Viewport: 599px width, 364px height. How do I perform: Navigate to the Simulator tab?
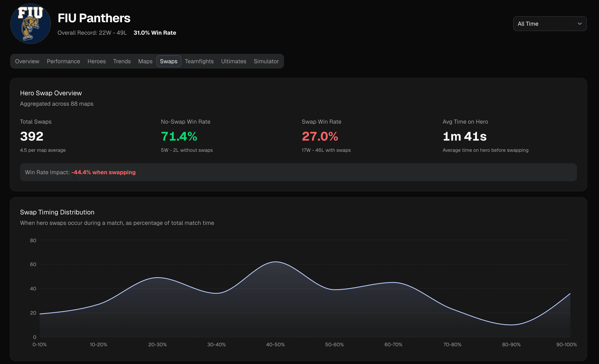[x=266, y=61]
